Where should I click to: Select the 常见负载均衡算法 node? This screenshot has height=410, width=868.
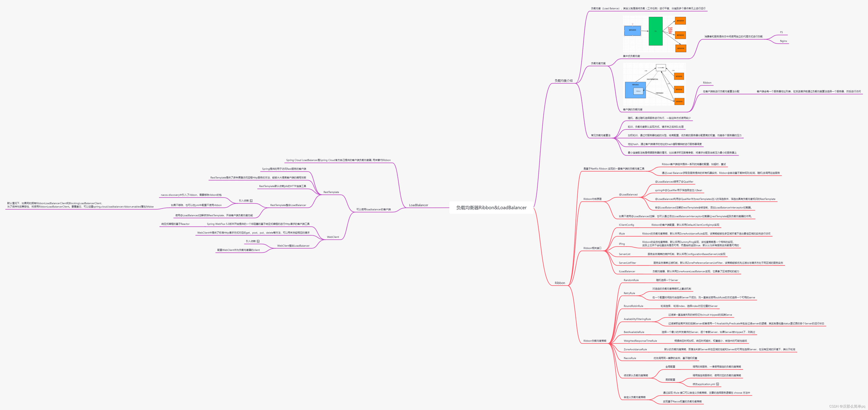coord(600,135)
